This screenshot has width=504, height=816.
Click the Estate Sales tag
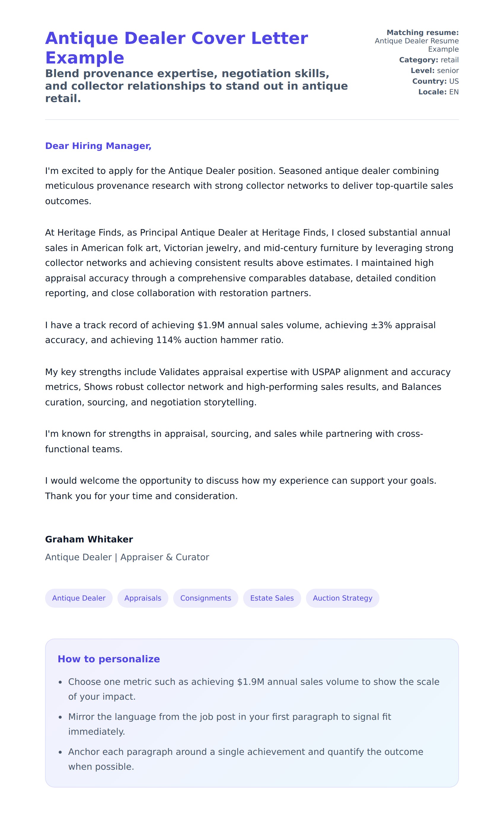[x=272, y=598]
